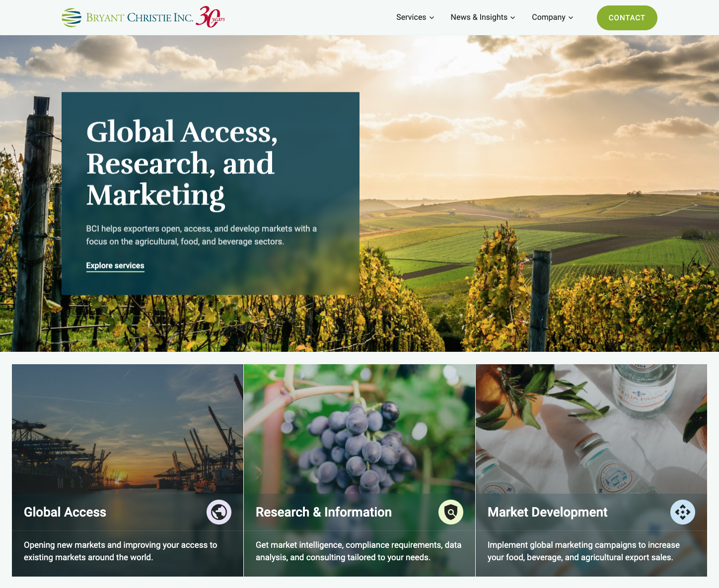
Task: Open the Market Development heading link
Action: pos(548,512)
